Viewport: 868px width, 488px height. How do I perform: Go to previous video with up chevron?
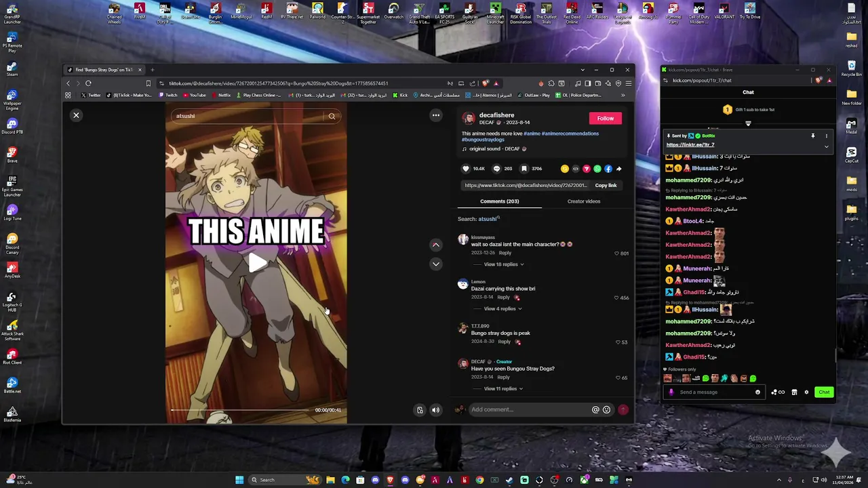tap(436, 245)
